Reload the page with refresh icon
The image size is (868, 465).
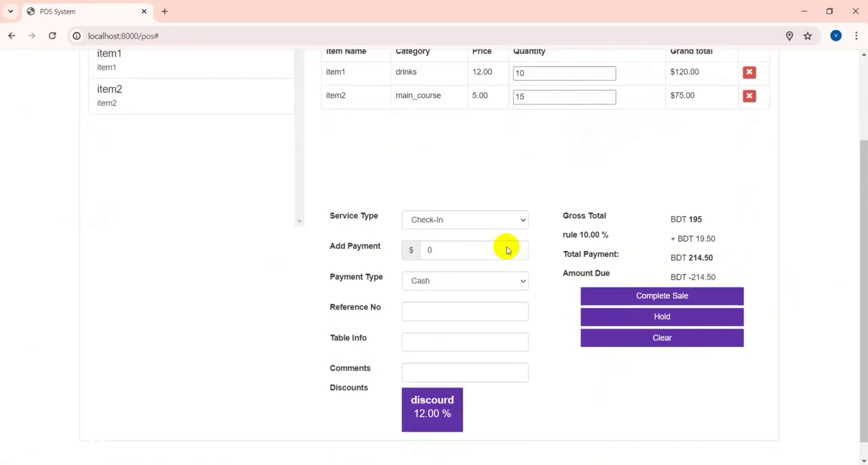(x=52, y=36)
